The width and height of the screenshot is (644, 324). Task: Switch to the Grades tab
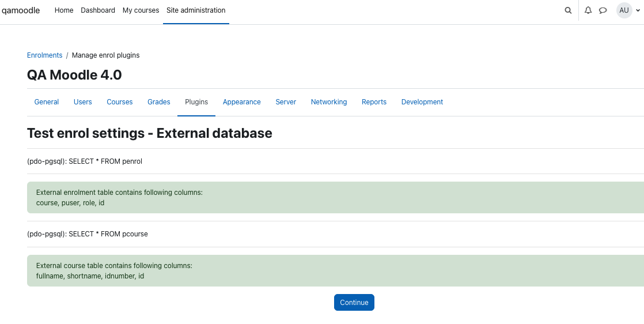[159, 102]
